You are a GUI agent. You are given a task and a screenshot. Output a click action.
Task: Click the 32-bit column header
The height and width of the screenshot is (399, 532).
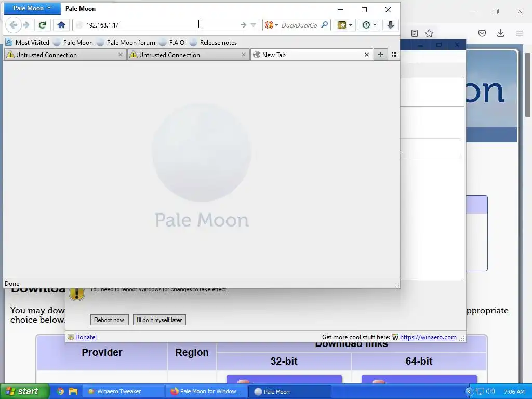pos(284,361)
